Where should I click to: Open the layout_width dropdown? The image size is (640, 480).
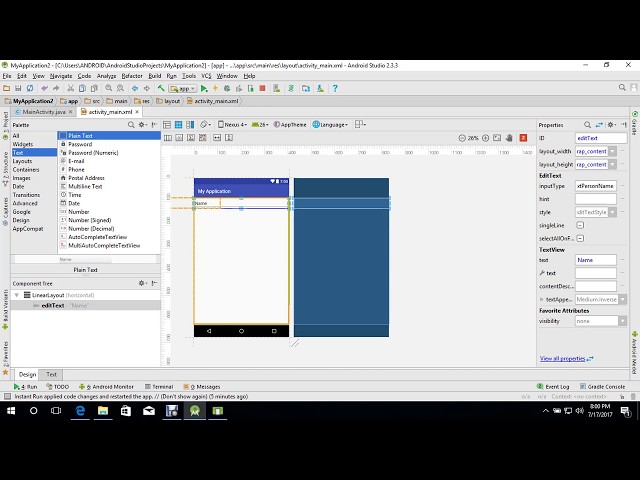click(x=612, y=151)
